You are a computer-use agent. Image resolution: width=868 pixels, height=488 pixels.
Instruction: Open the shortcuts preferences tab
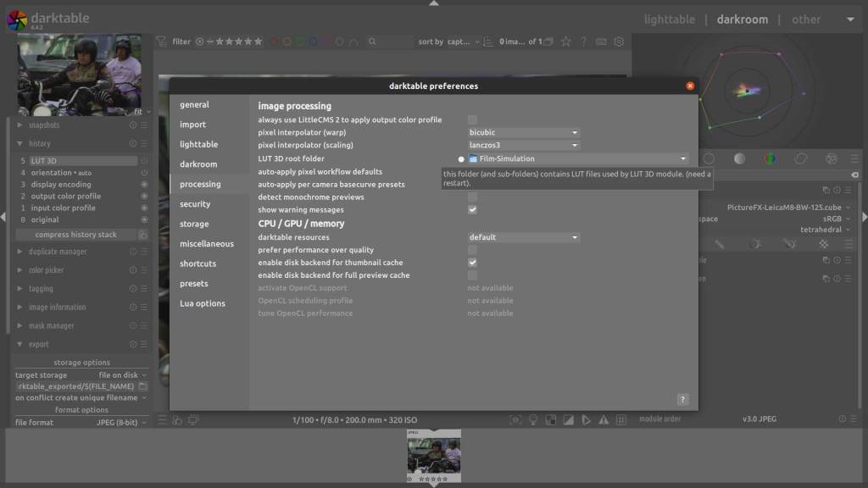pos(198,264)
